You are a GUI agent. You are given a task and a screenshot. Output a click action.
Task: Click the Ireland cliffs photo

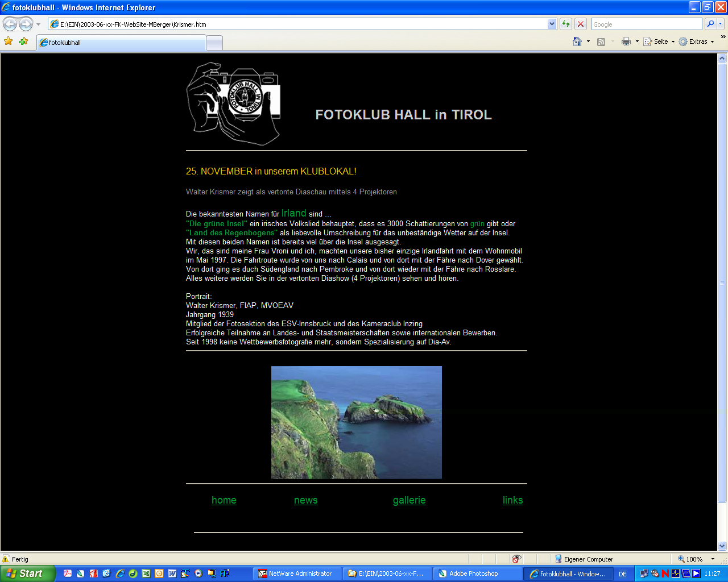pyautogui.click(x=357, y=422)
